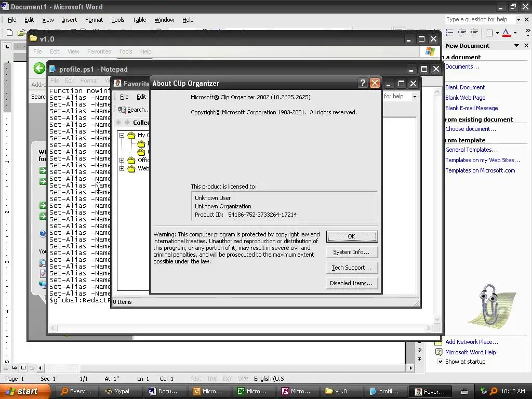Open the border style dropdown arrow

point(497,33)
